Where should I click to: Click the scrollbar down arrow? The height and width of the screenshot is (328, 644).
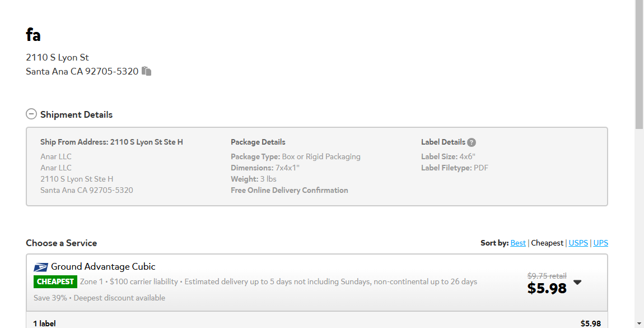click(x=639, y=324)
